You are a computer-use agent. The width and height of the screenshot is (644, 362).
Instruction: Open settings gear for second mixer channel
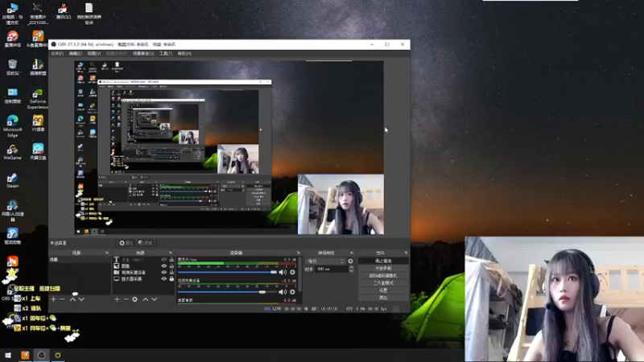(292, 292)
